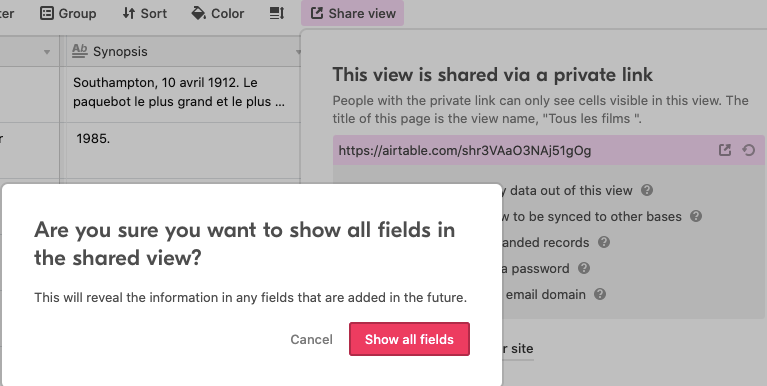Screen dimensions: 767x386
Task: Click the Share view button
Action: [x=353, y=13]
